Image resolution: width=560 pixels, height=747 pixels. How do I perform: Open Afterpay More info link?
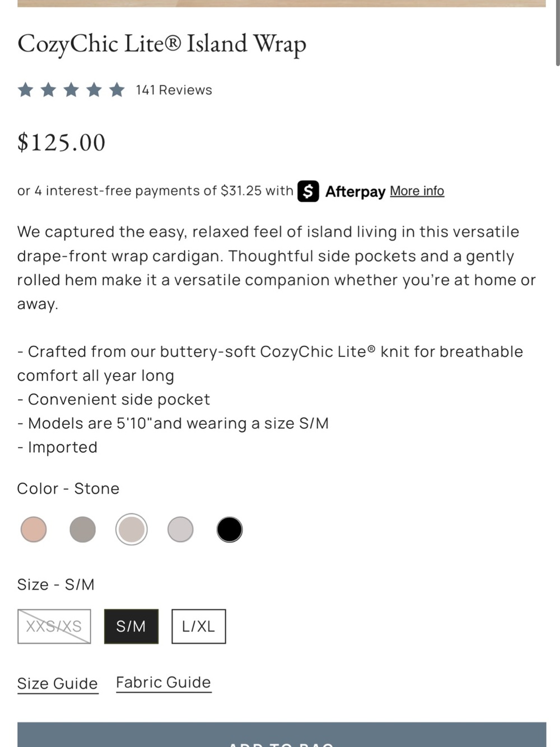tap(417, 191)
